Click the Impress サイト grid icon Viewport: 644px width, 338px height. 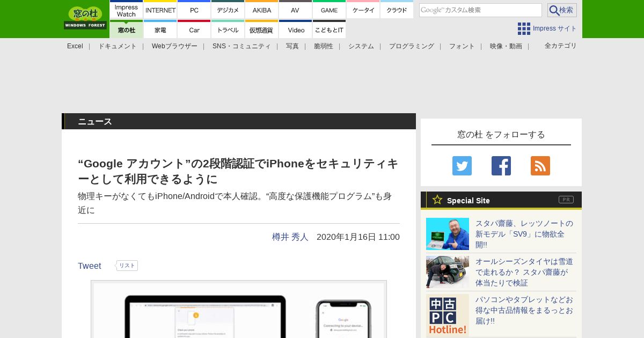coord(524,28)
